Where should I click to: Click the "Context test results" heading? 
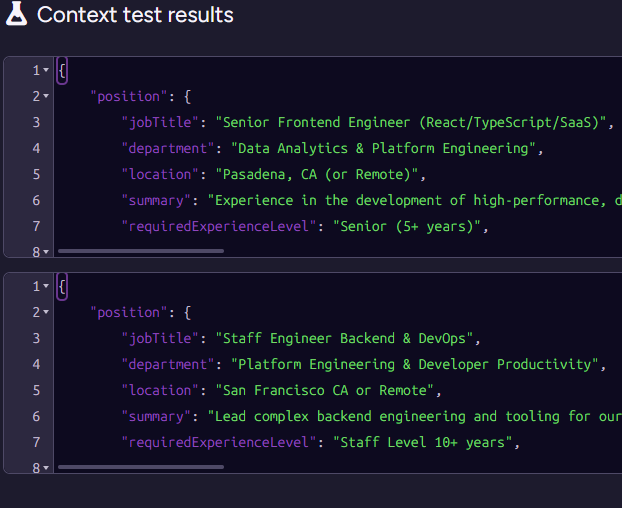tap(135, 15)
